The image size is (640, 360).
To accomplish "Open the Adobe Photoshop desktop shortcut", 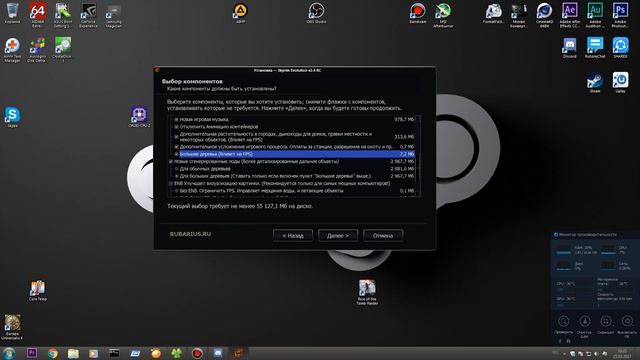I will point(620,15).
